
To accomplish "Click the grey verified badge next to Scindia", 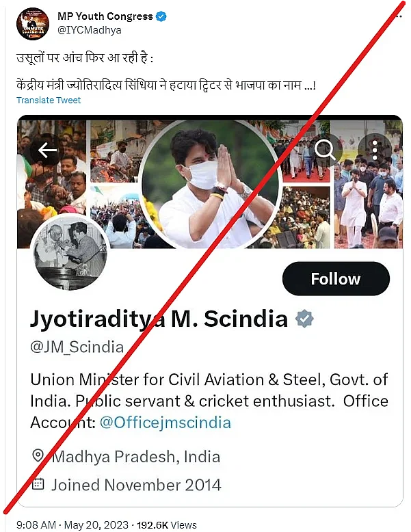I will [304, 319].
